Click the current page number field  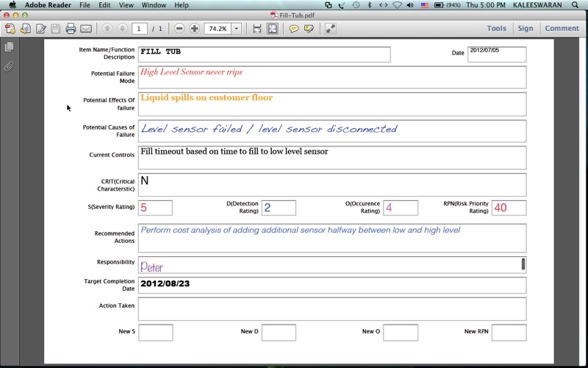(139, 29)
